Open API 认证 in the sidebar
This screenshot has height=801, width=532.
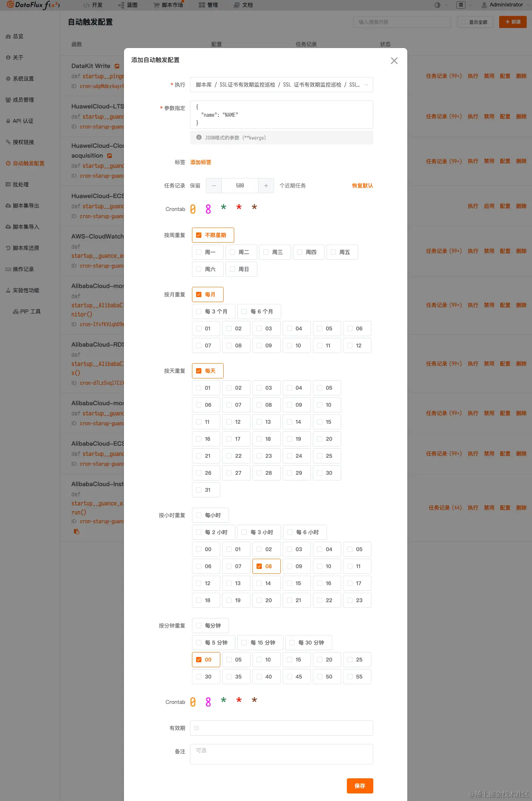pyautogui.click(x=20, y=121)
